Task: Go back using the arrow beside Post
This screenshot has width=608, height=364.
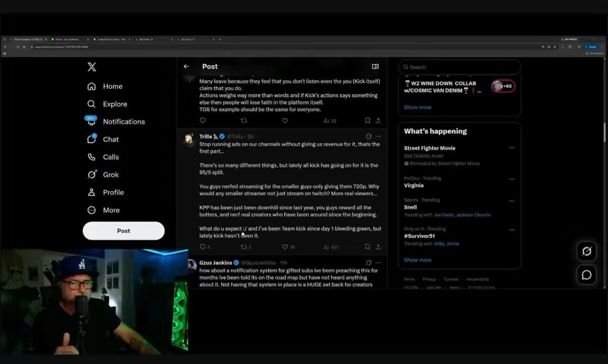Action: (187, 67)
